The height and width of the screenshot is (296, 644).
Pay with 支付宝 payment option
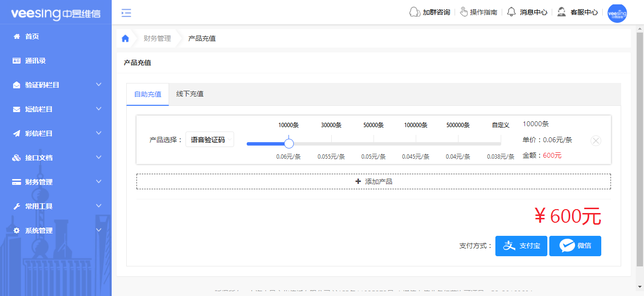coord(521,246)
